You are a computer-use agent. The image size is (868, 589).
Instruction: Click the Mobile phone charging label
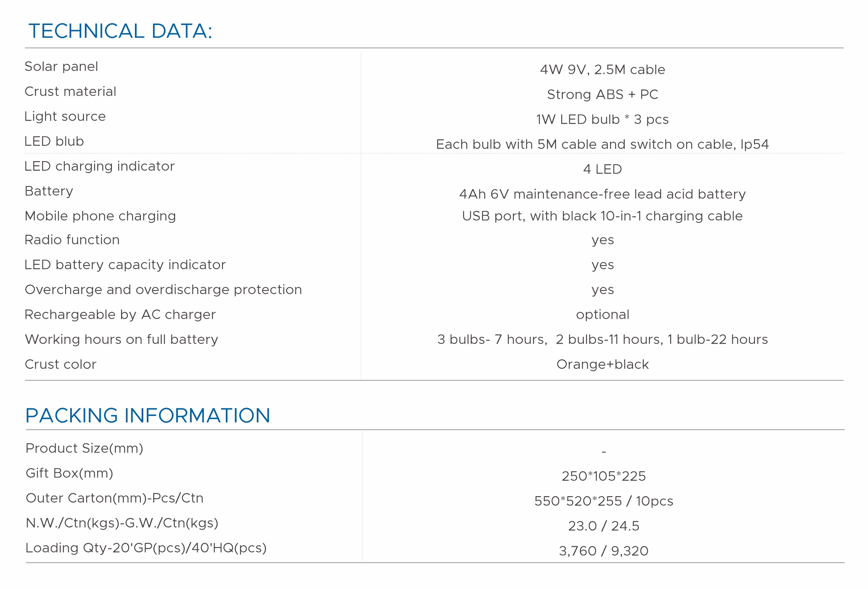100,216
